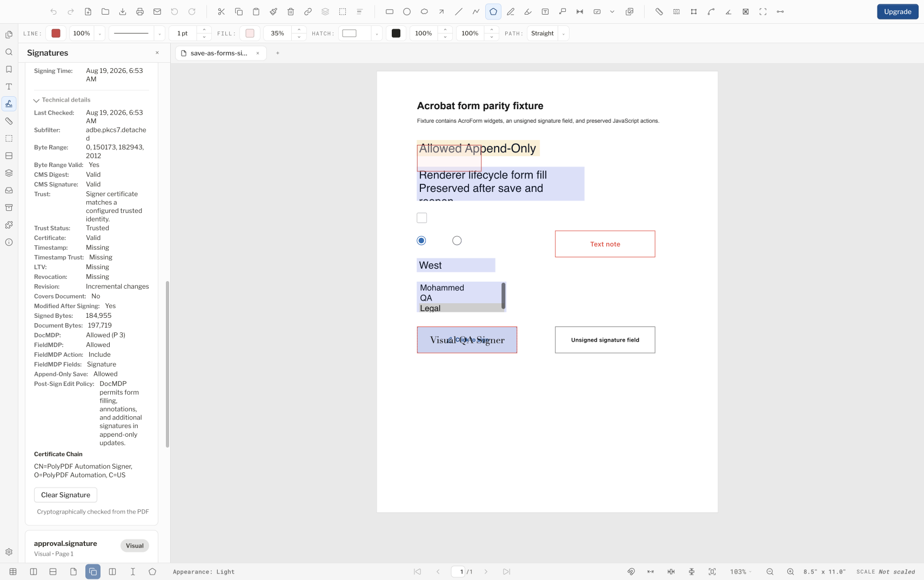The image size is (924, 580).
Task: Select the Callout tool
Action: [x=562, y=11]
